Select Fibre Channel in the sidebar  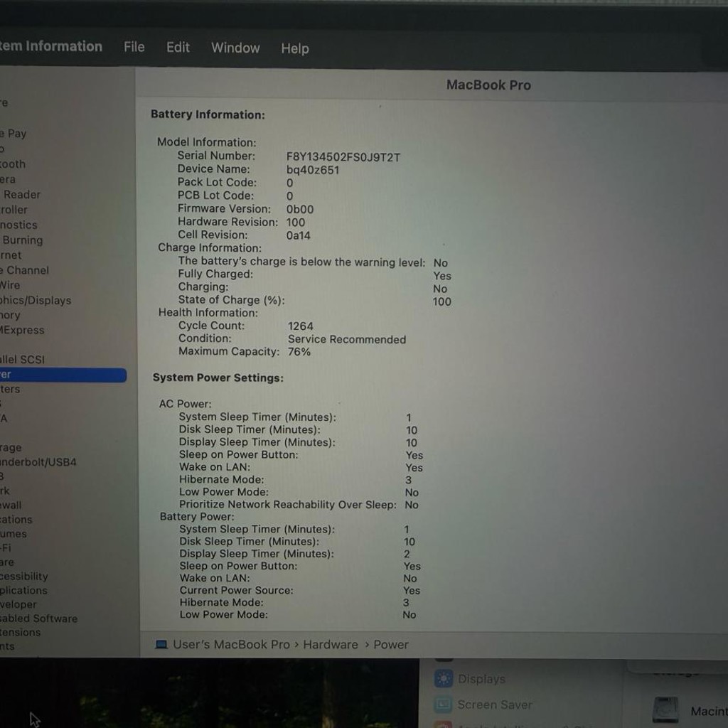click(x=25, y=270)
